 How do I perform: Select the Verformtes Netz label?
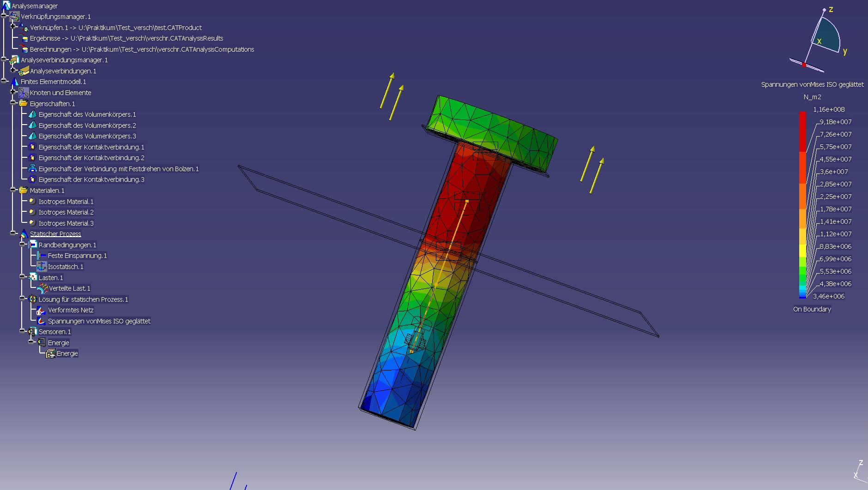click(x=71, y=310)
